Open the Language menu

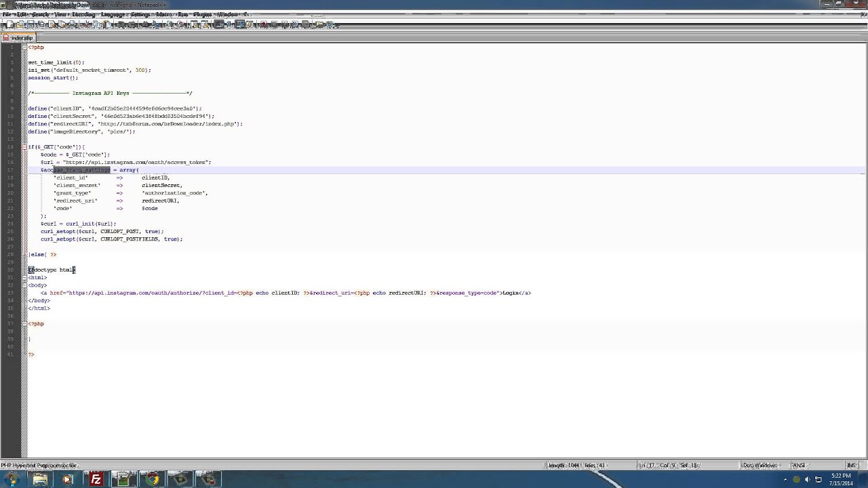point(113,14)
